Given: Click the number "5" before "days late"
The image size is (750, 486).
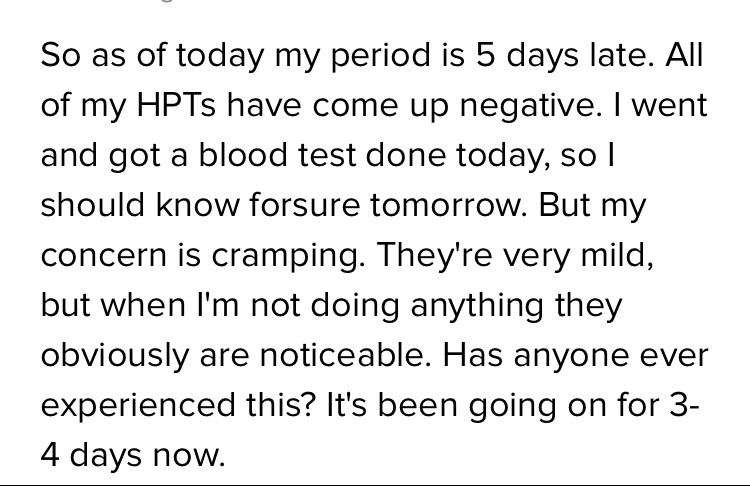Looking at the screenshot, I should 485,55.
